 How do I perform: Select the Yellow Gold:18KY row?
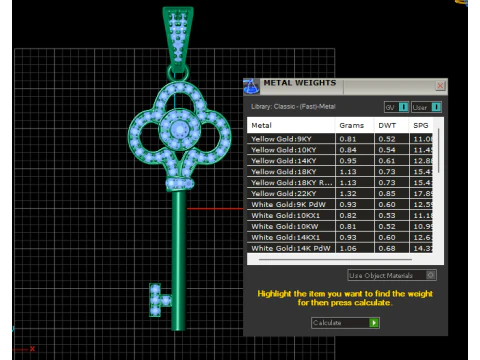(340, 172)
